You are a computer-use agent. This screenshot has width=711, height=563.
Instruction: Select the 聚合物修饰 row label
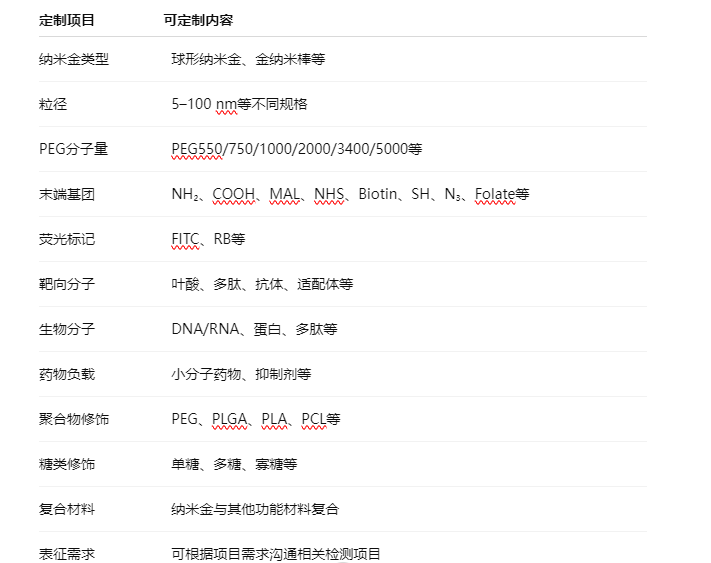(74, 419)
